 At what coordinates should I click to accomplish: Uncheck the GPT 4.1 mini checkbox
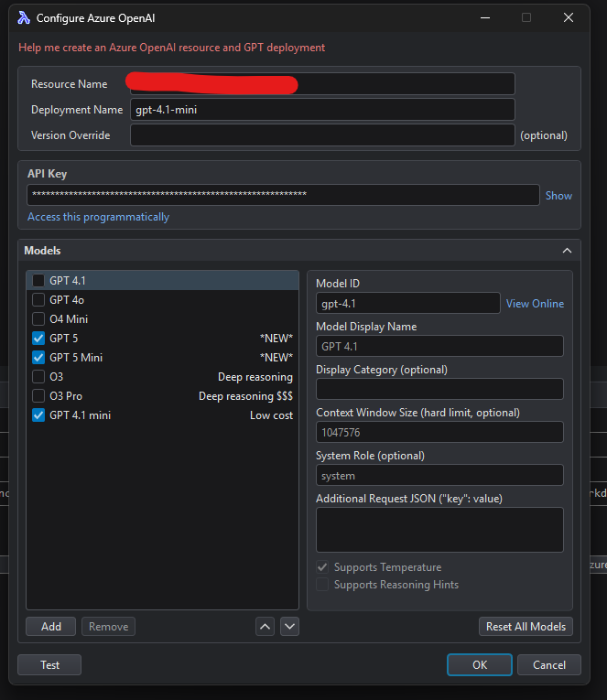[x=38, y=415]
